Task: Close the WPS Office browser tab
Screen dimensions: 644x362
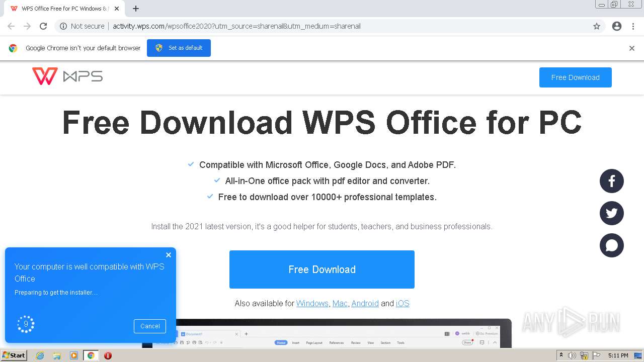Action: pyautogui.click(x=117, y=9)
